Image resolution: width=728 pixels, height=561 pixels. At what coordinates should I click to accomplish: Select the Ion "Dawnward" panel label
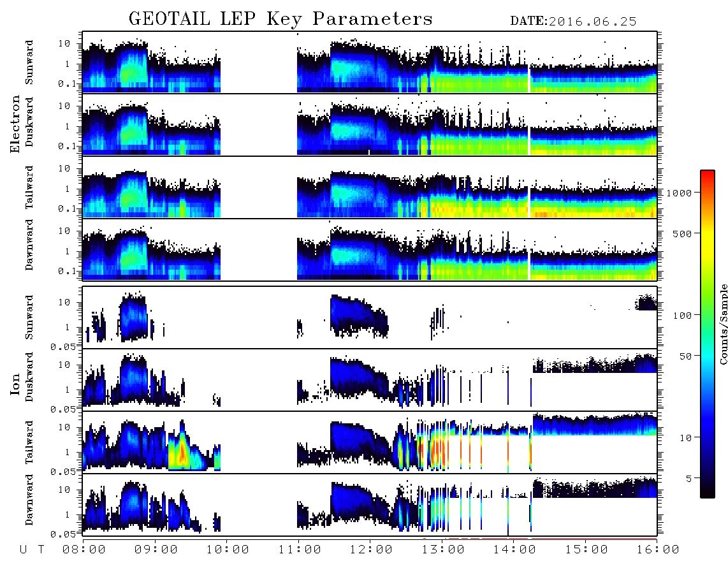29,499
